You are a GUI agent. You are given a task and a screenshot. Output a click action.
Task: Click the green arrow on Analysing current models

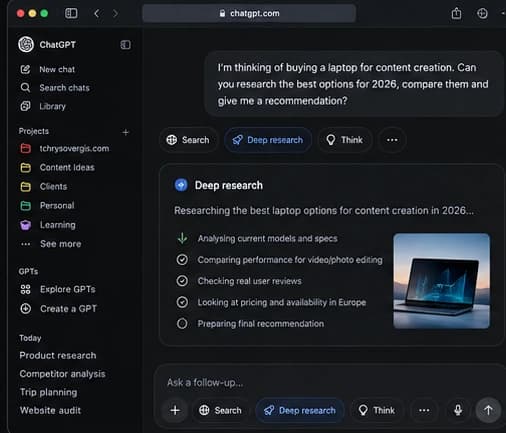(182, 238)
